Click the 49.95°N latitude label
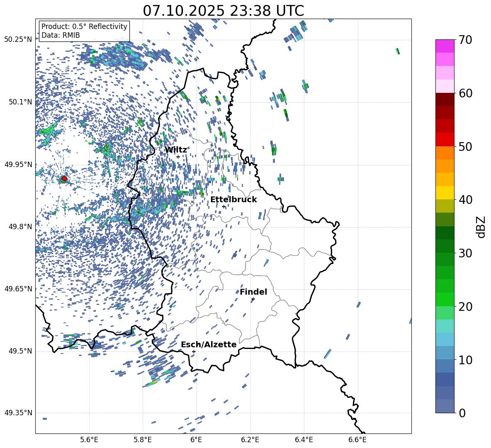The height and width of the screenshot is (448, 491). tap(18, 165)
